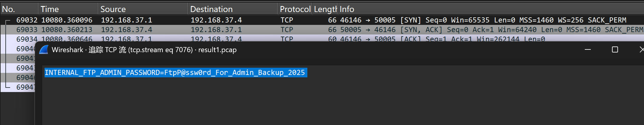The image size is (644, 125).
Task: Click the Wireshark shark fin icon in the dialog title
Action: tap(44, 50)
